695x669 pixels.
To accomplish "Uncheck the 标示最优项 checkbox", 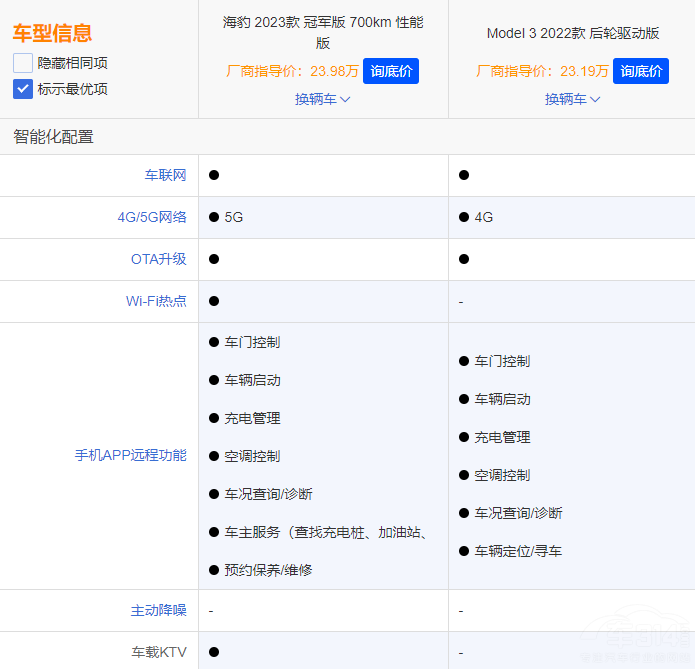I will [x=23, y=89].
